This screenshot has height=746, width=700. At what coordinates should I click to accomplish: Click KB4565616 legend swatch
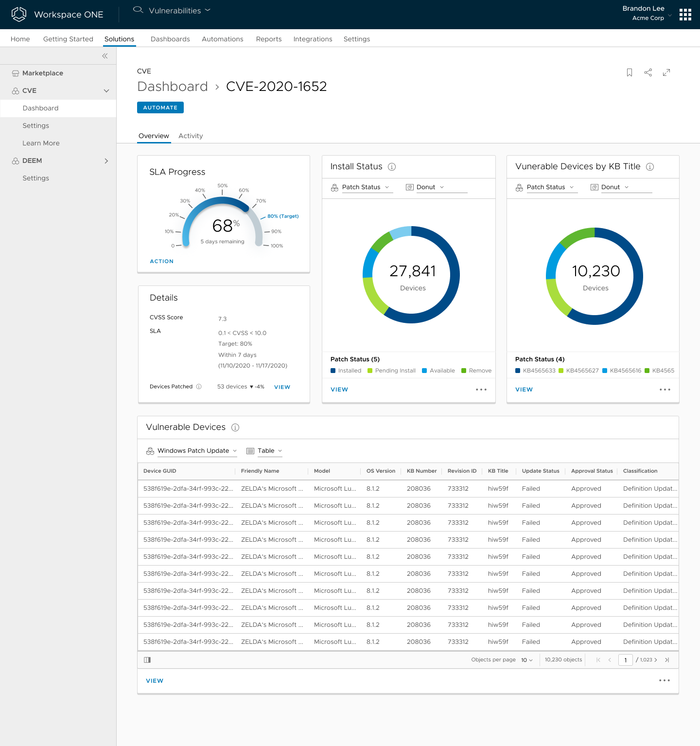coord(605,371)
